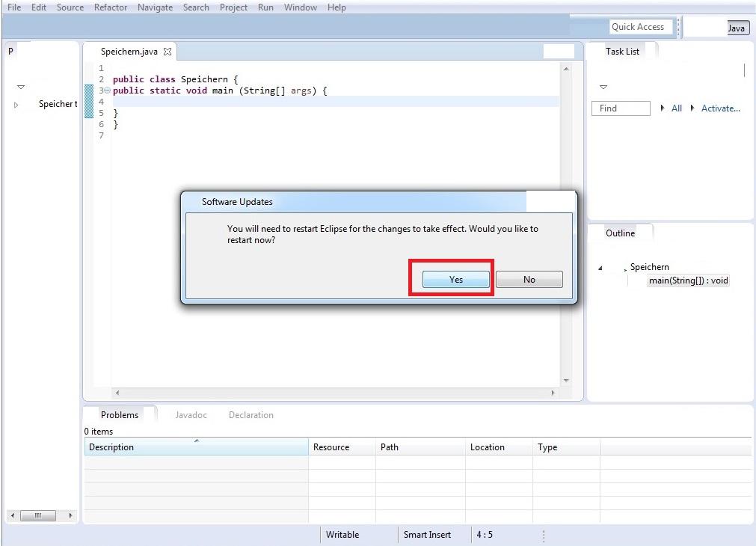
Task: Open the Java perspective
Action: pyautogui.click(x=737, y=28)
